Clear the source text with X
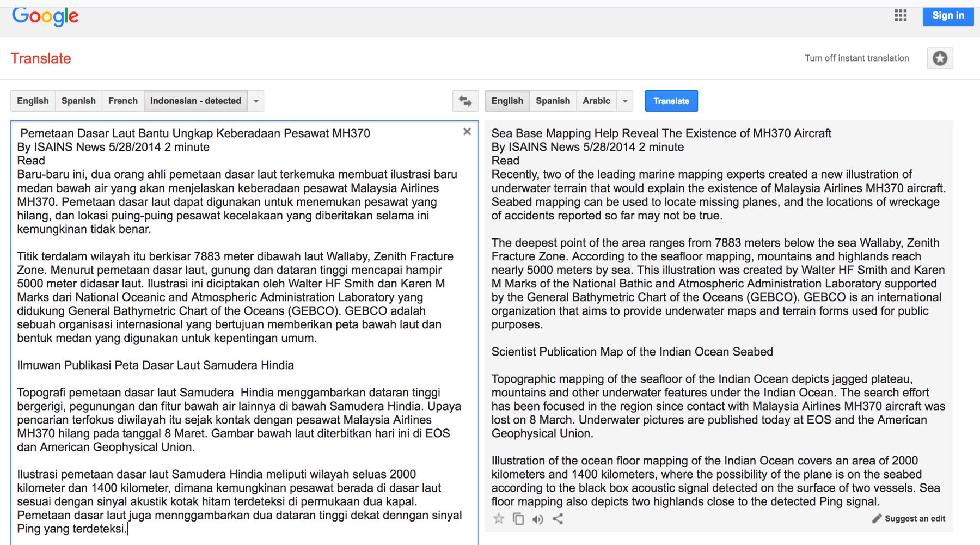The image size is (980, 545). click(467, 132)
